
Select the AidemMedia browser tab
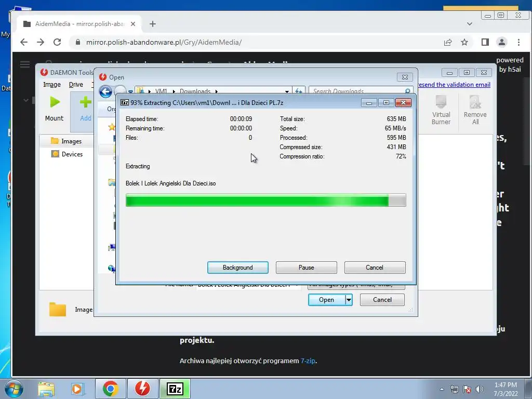79,24
